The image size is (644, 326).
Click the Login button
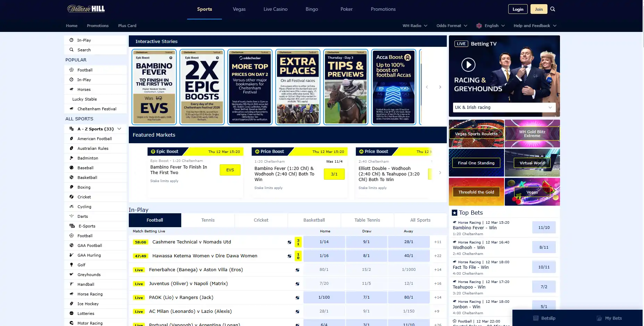(x=518, y=9)
